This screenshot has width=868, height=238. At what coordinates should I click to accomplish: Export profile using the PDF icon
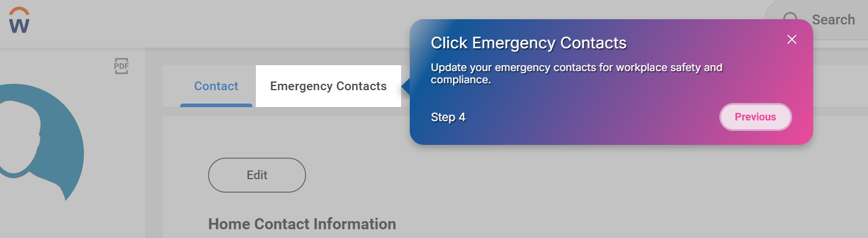(x=121, y=66)
